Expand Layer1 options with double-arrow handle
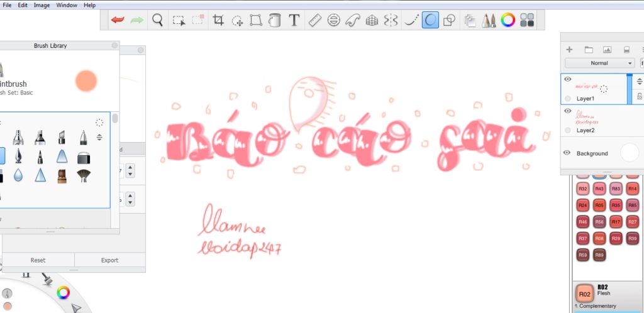The image size is (644, 313). 640,81
